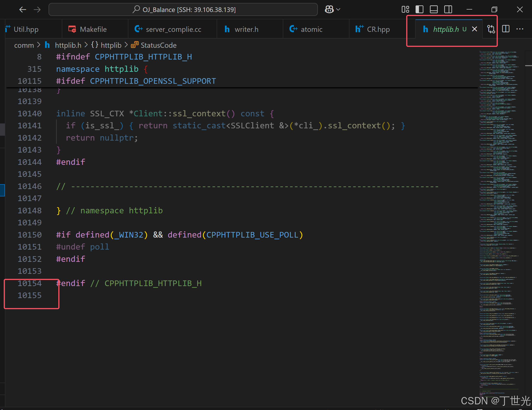
Task: Close the httplib.h tab
Action: tap(474, 29)
